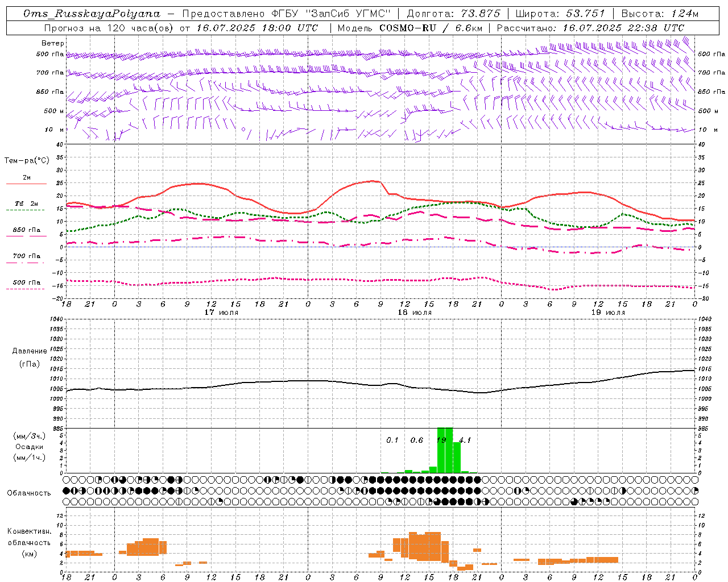Click the red 2м legend line sample
728x582 pixels.
coord(26,184)
